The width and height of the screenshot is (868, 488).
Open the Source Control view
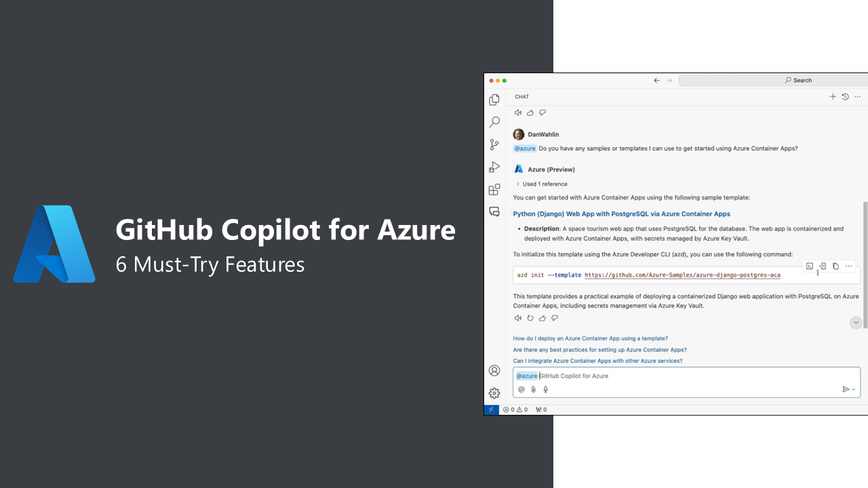(x=494, y=144)
